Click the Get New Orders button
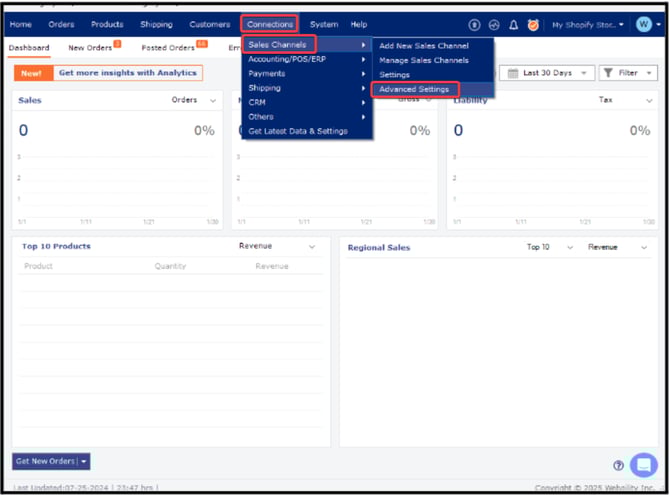This screenshot has width=670, height=495. pos(45,461)
